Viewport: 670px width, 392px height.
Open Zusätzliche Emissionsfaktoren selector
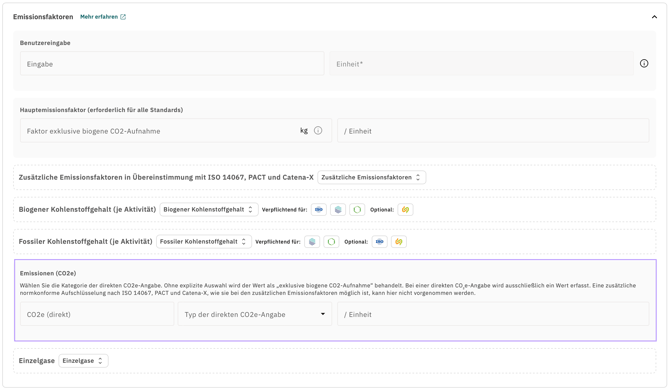point(371,177)
